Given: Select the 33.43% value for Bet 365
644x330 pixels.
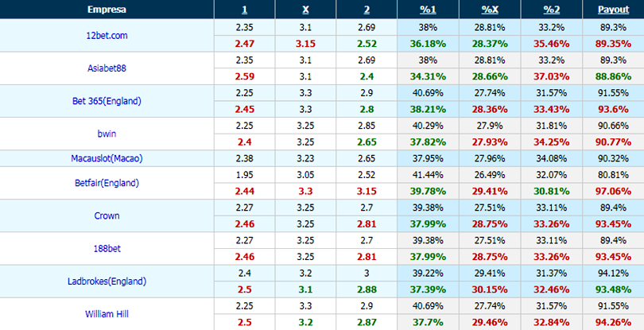Looking at the screenshot, I should click(x=551, y=109).
